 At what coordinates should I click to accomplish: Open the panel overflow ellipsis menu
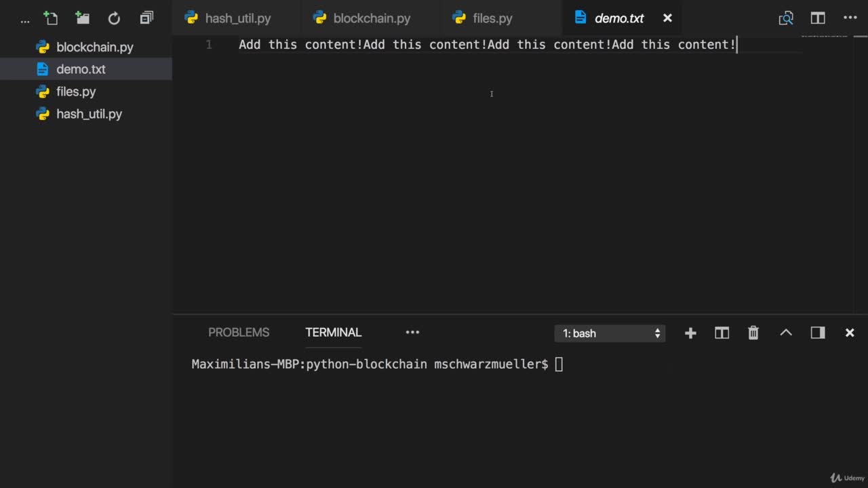tap(412, 332)
